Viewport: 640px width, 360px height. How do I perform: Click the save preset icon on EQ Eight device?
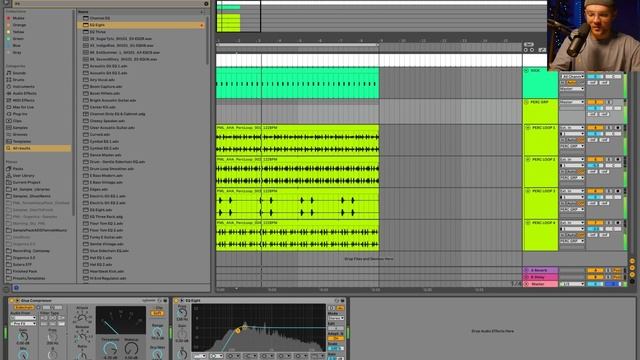(x=342, y=301)
